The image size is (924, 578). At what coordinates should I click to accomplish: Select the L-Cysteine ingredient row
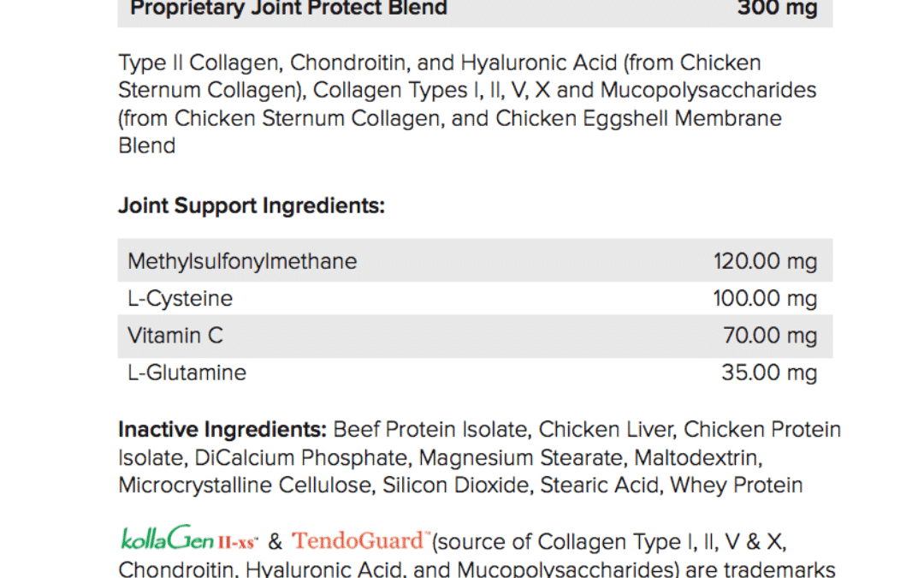(x=475, y=299)
